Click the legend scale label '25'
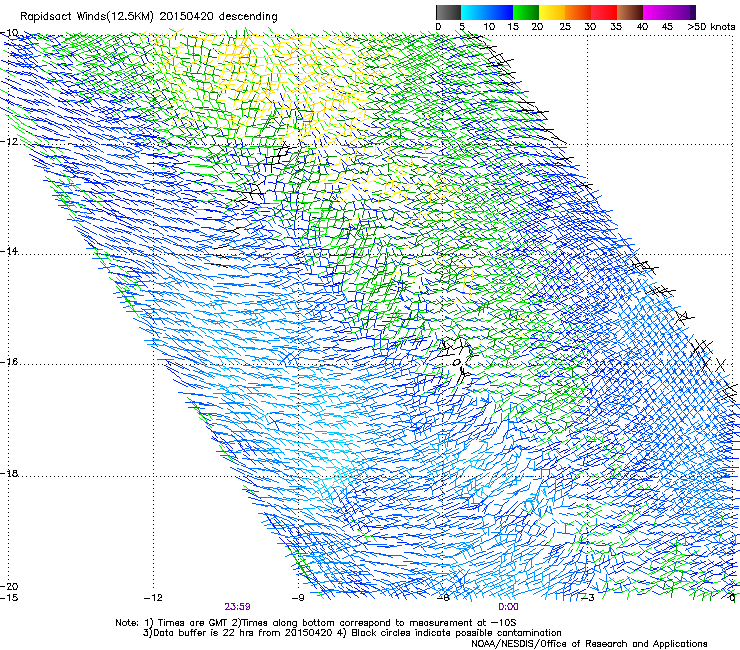The width and height of the screenshot is (740, 650). click(565, 27)
